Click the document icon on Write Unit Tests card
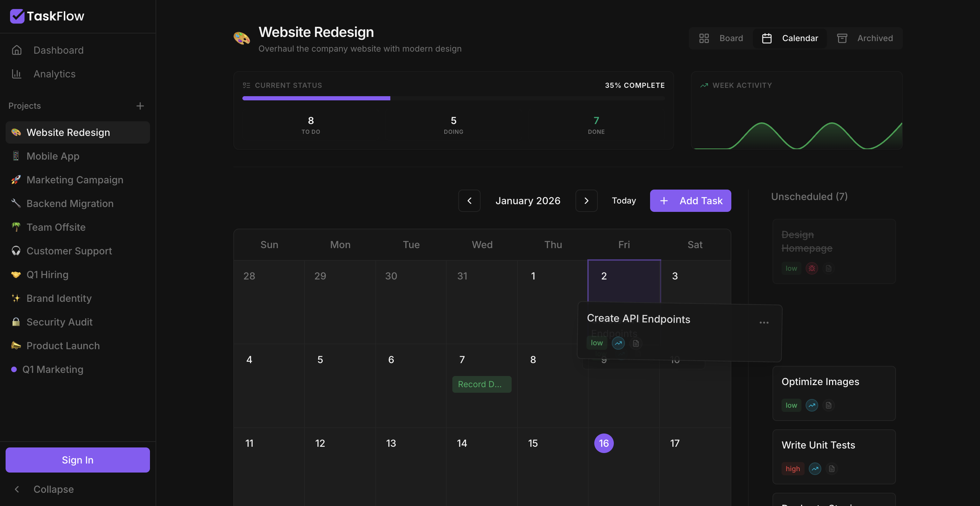This screenshot has height=506, width=980. pyautogui.click(x=832, y=469)
